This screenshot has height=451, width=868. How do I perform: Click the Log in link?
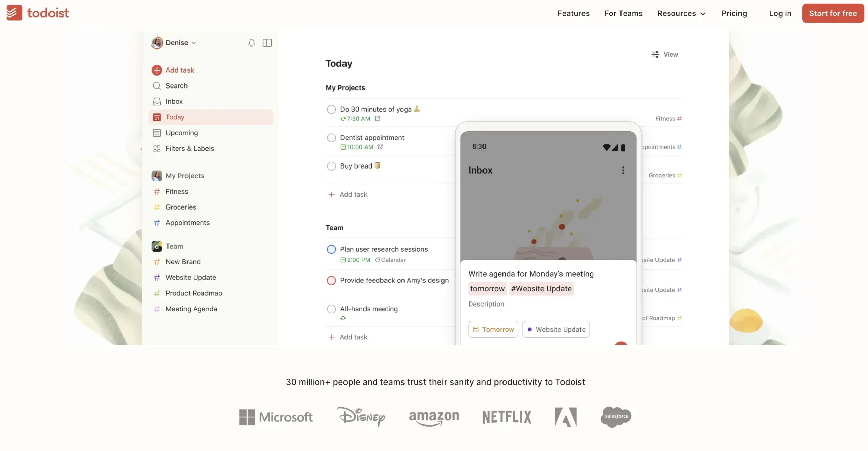click(x=780, y=13)
